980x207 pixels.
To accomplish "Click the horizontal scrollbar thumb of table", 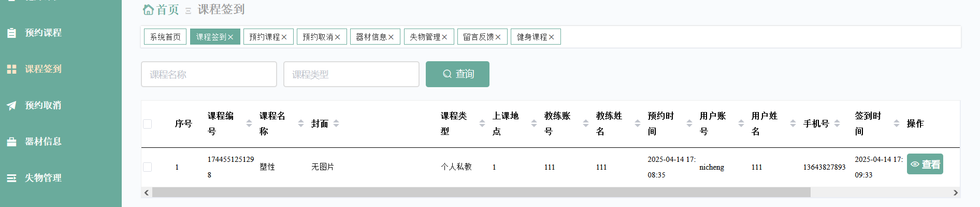I will click(x=481, y=192).
